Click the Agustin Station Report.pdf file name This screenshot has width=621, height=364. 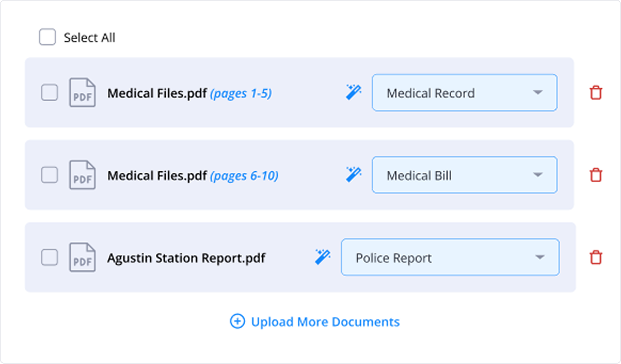pos(186,258)
